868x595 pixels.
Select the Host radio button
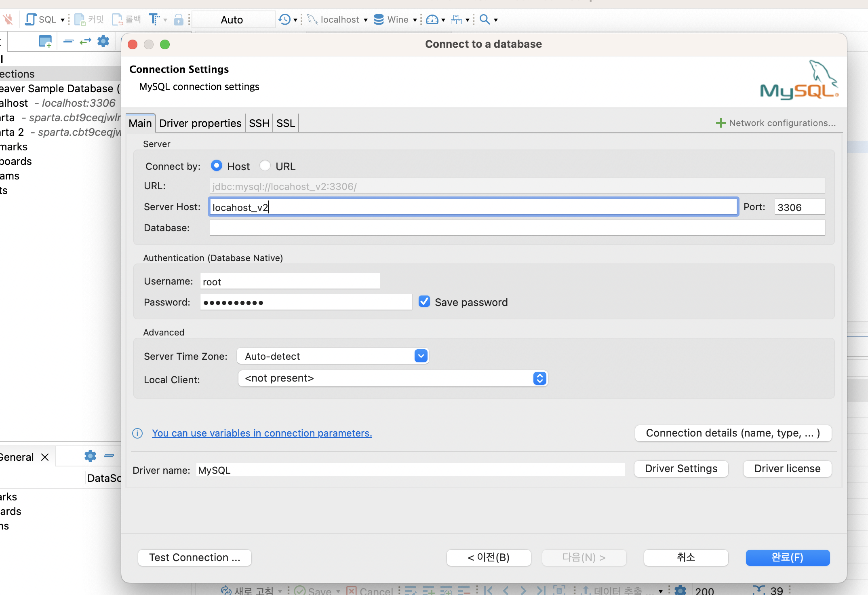[x=217, y=166]
